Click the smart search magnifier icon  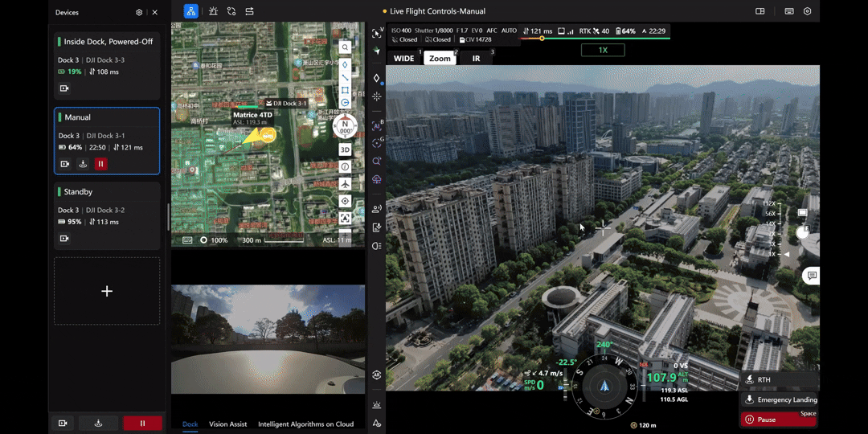377,161
